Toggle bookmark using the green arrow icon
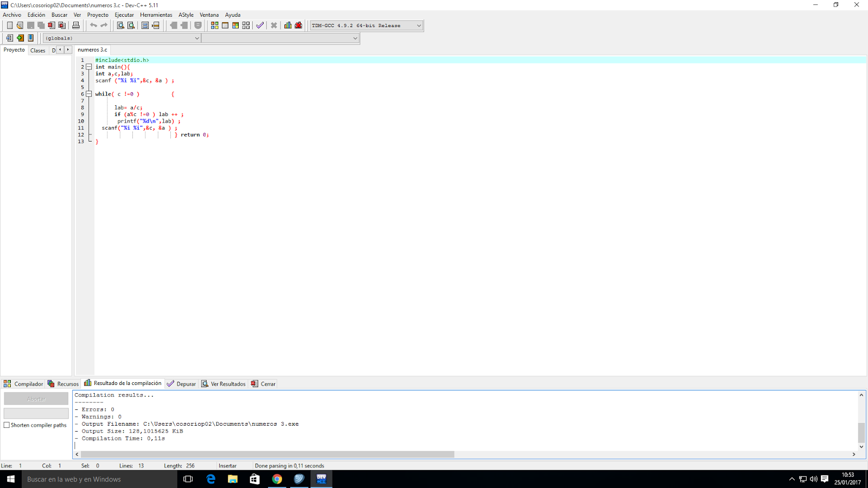This screenshot has width=868, height=488. 20,38
